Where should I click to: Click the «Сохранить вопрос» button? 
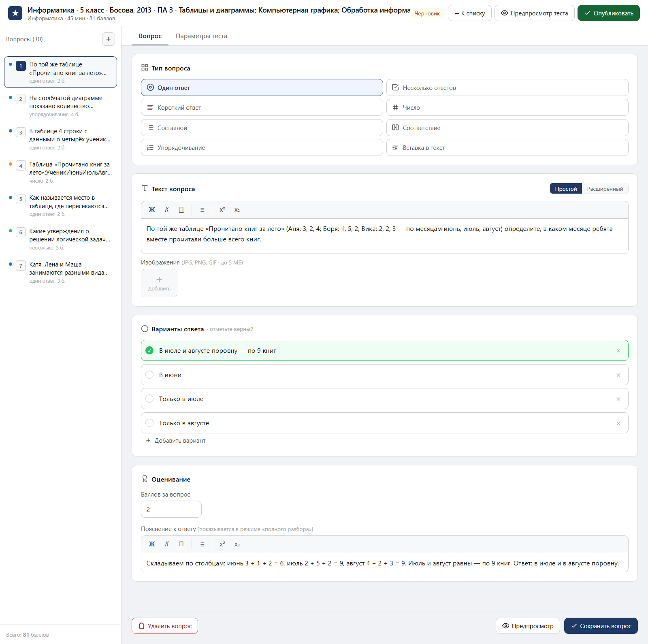pyautogui.click(x=601, y=626)
